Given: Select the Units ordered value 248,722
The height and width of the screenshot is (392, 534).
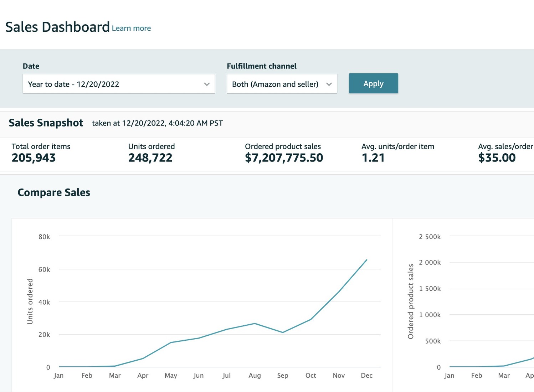Looking at the screenshot, I should pos(150,158).
